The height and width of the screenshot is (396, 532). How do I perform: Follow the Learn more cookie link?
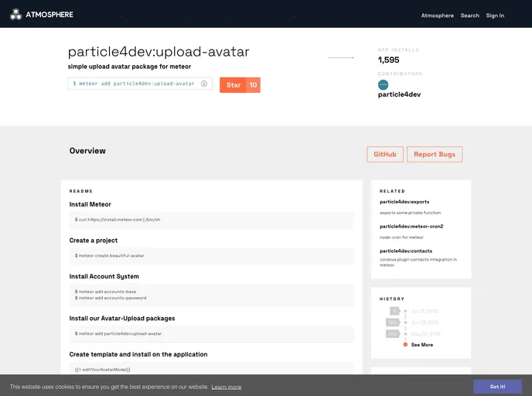point(227,387)
